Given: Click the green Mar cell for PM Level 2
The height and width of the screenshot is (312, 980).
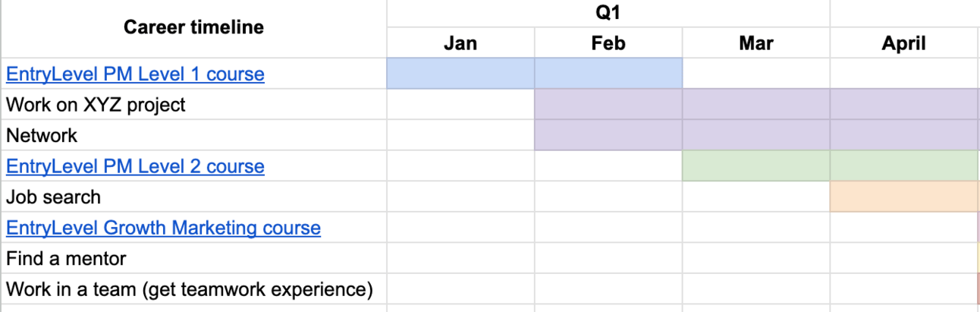Looking at the screenshot, I should click(x=755, y=165).
